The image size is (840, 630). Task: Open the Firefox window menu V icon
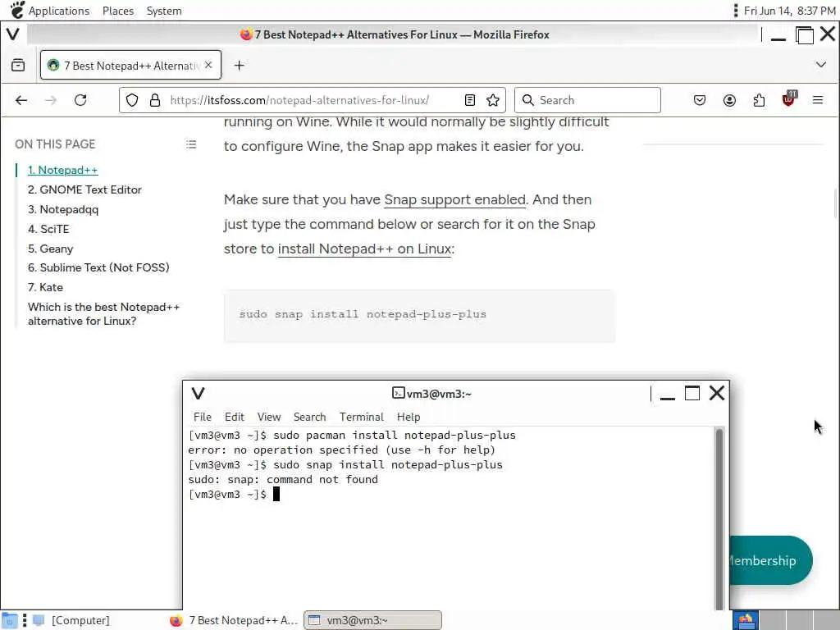(x=13, y=34)
